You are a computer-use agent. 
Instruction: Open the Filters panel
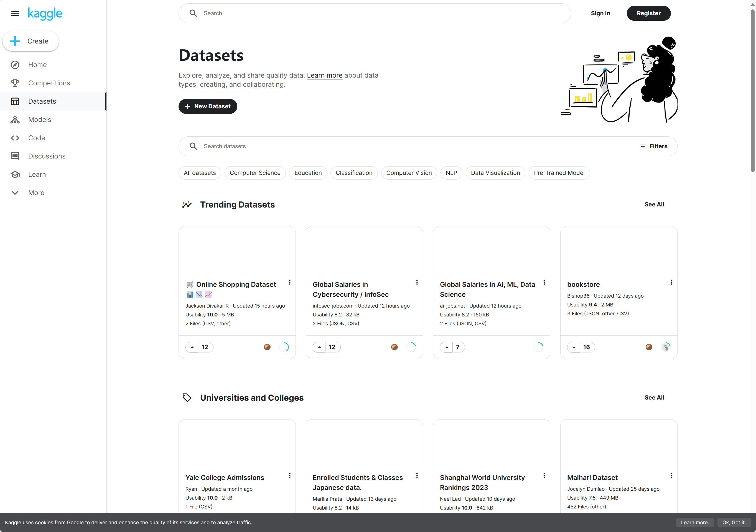(x=653, y=146)
